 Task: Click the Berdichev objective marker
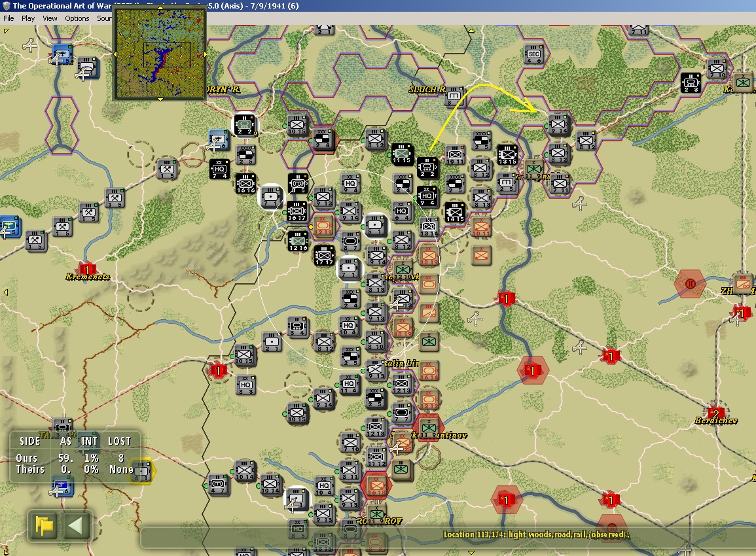(715, 413)
